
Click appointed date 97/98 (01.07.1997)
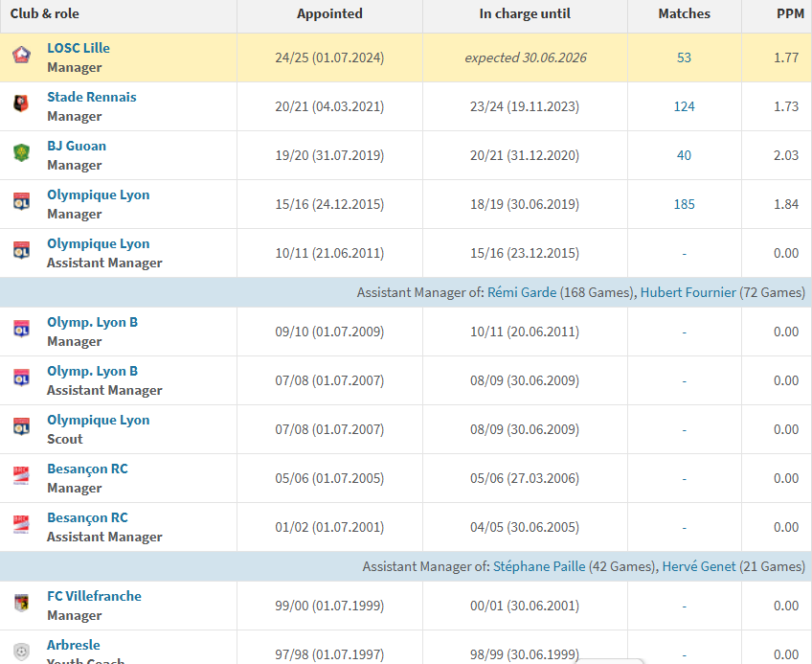(329, 654)
